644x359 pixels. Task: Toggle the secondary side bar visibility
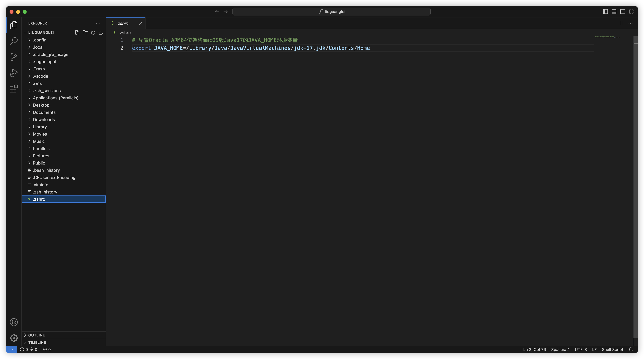pyautogui.click(x=622, y=12)
